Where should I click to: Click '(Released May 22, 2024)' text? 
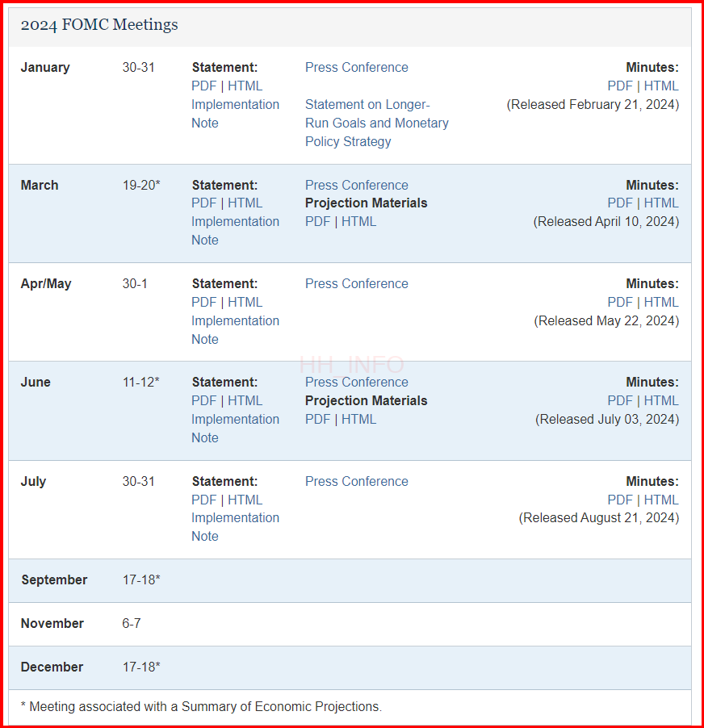click(606, 321)
